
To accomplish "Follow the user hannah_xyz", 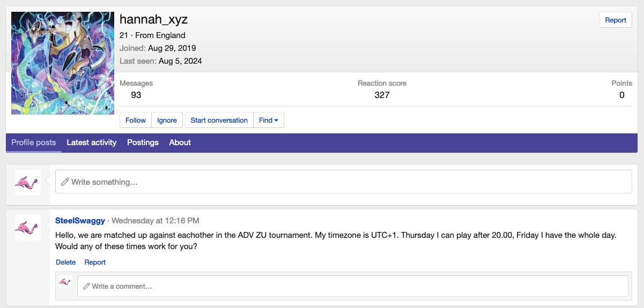I will pos(136,121).
